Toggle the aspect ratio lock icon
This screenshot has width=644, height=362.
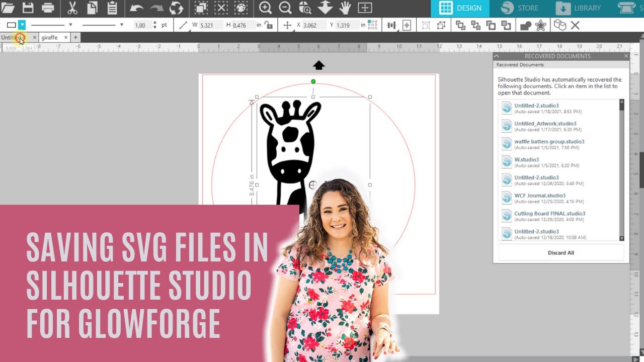pyautogui.click(x=269, y=25)
